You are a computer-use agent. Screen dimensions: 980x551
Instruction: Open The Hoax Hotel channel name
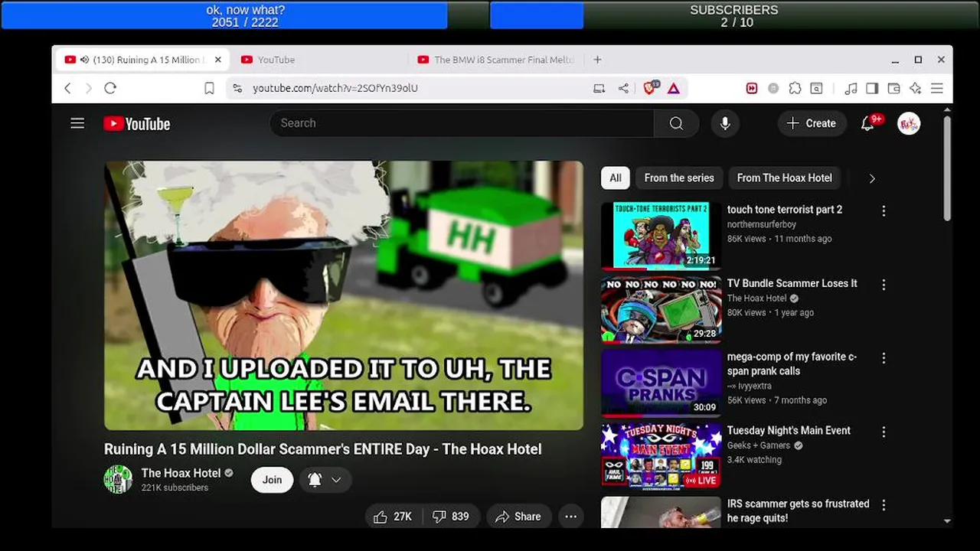pyautogui.click(x=181, y=473)
